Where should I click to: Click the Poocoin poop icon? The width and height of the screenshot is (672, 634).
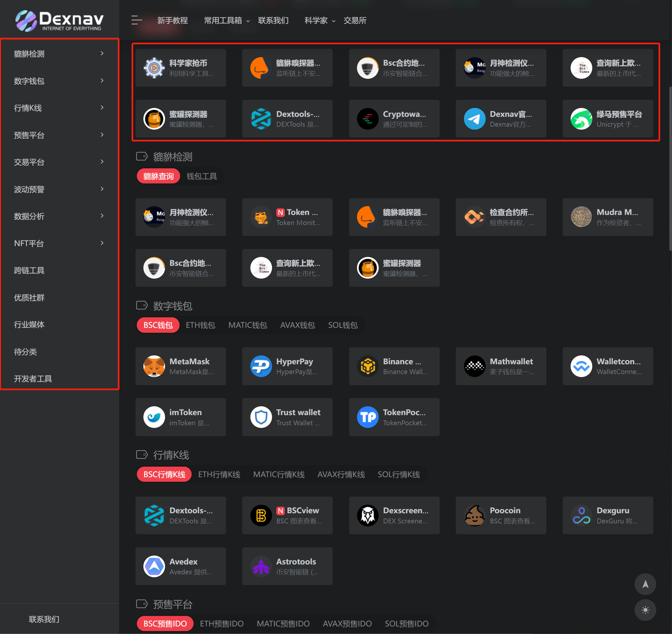click(474, 515)
